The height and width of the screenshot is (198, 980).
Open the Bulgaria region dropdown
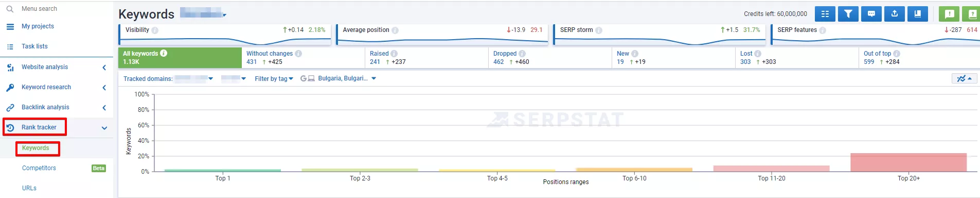click(x=347, y=78)
